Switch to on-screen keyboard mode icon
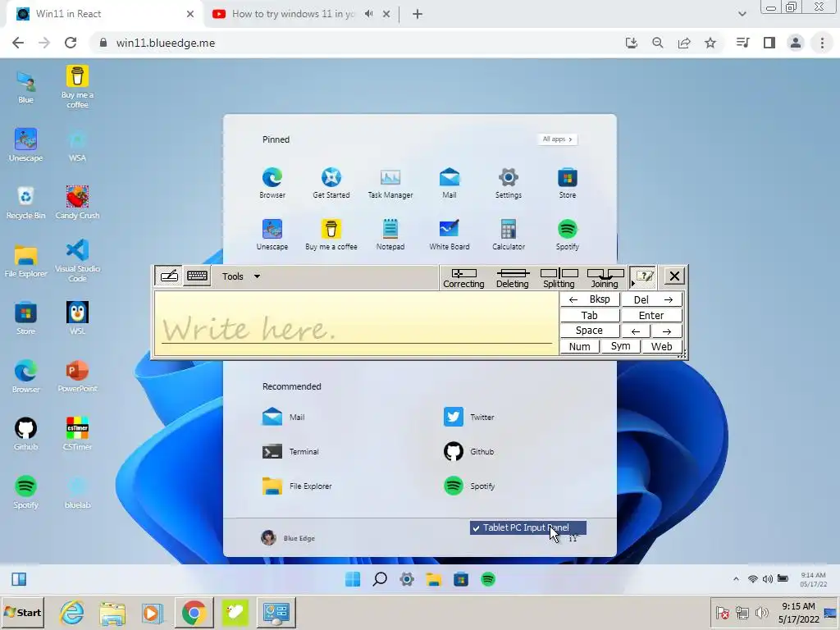Viewport: 840px width, 630px height. coord(197,276)
